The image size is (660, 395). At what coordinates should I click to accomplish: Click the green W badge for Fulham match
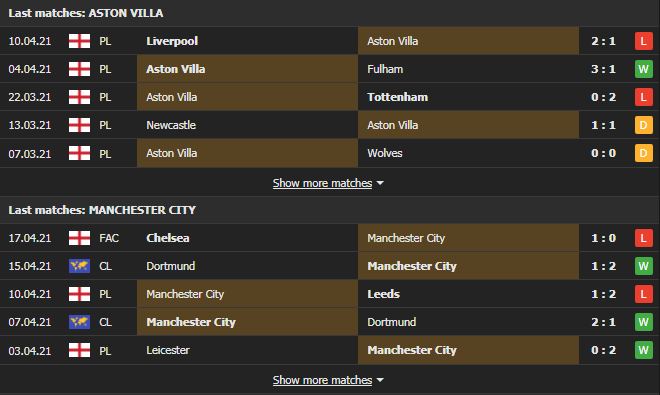click(x=643, y=69)
